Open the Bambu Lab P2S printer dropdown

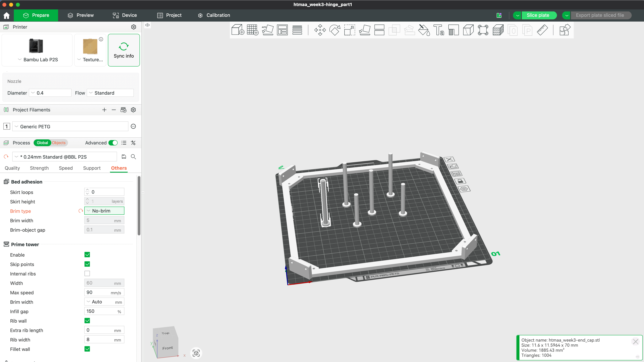37,50
